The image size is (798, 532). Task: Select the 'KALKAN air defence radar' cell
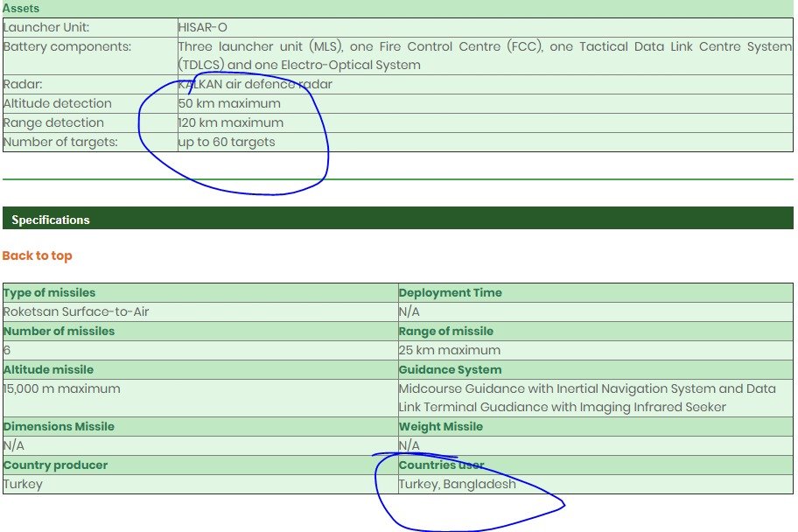(x=485, y=85)
